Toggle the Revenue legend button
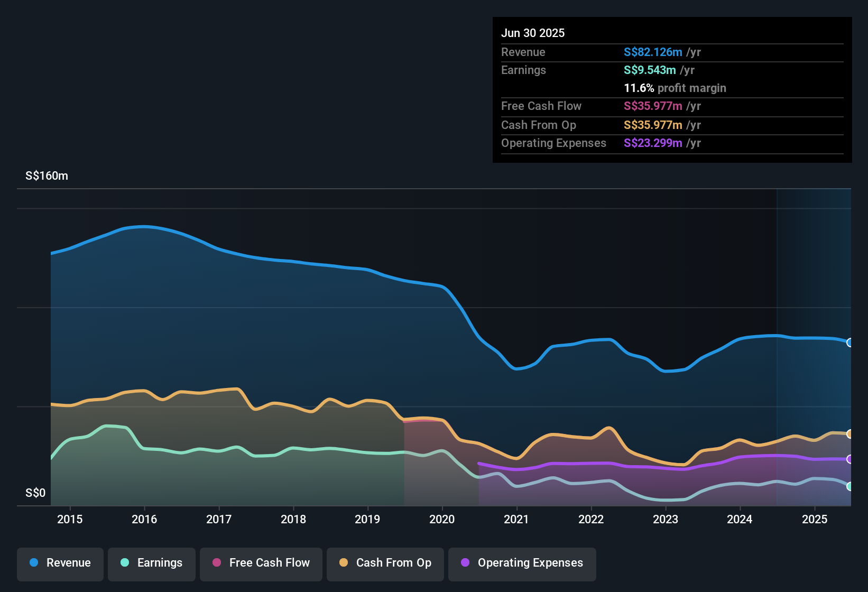868x592 pixels. [x=60, y=563]
